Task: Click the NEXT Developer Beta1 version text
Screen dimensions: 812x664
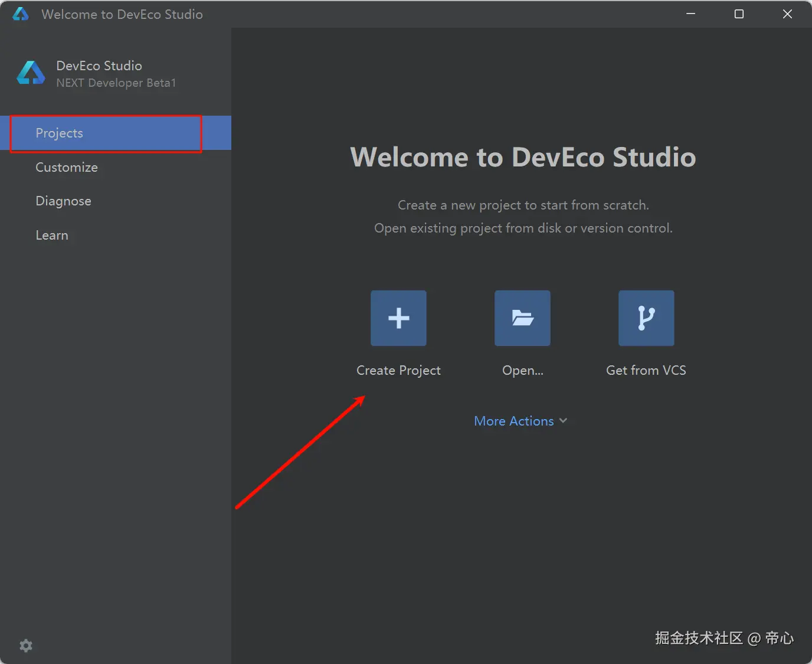Action: point(116,83)
